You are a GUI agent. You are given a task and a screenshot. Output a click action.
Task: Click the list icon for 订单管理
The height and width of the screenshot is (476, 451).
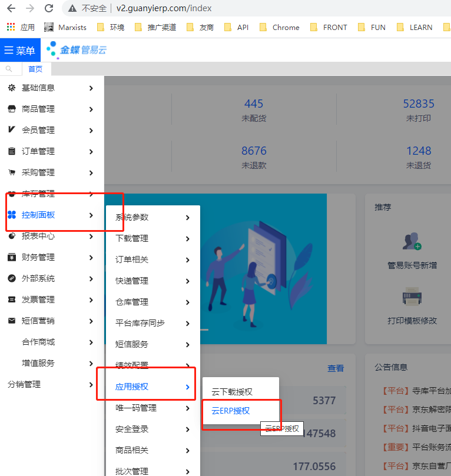pos(12,151)
